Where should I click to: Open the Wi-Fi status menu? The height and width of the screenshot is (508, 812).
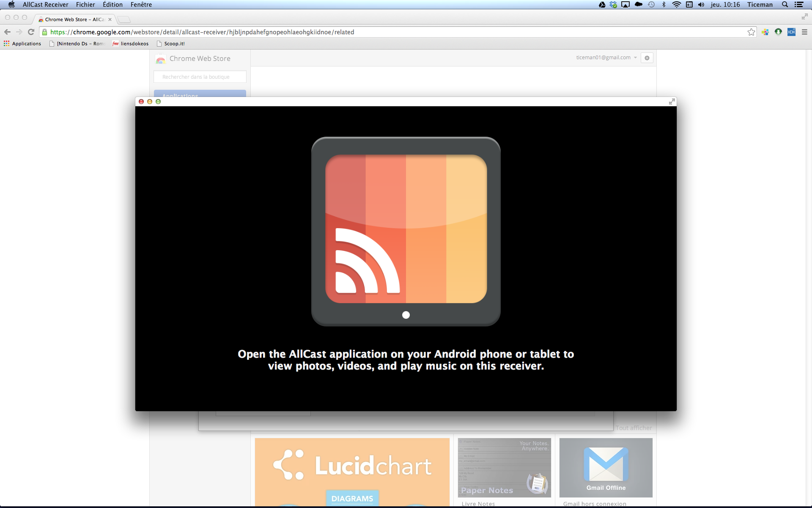coord(677,5)
